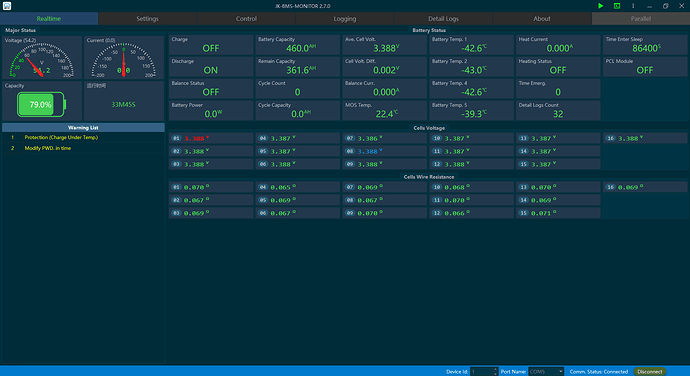Decrease Device Id with down stepper arrow
This screenshot has width=690, height=376.
click(x=495, y=374)
